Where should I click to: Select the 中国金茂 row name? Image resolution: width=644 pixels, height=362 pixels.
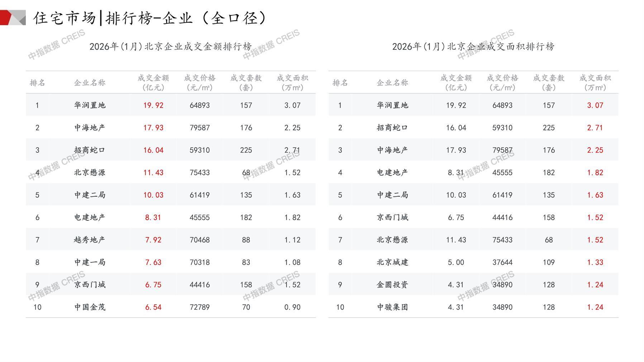[90, 307]
